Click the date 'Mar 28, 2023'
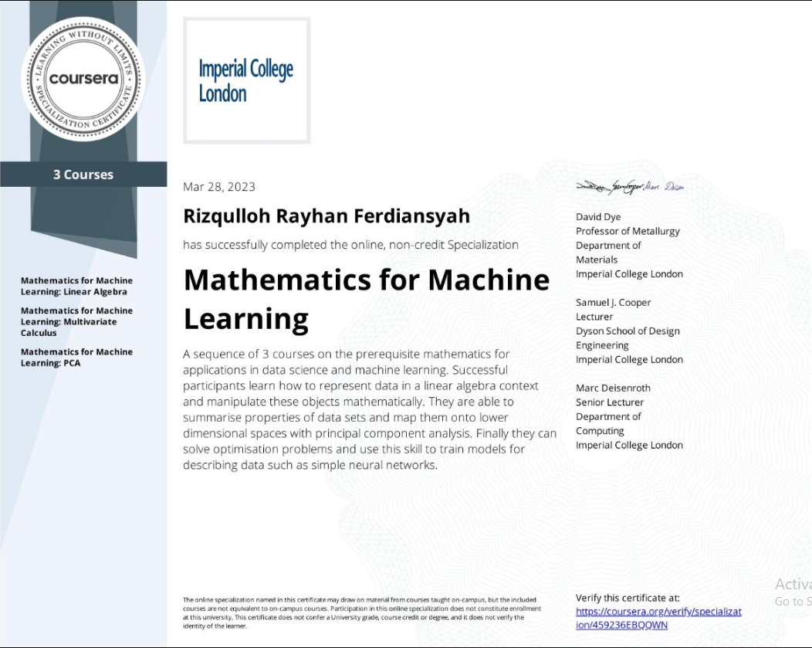The width and height of the screenshot is (812, 648). tap(218, 186)
